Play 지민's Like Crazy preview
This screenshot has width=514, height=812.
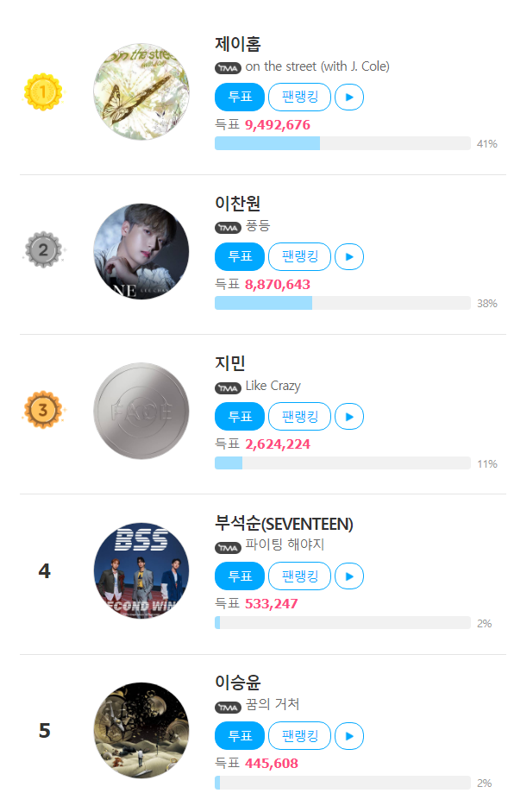click(x=349, y=417)
